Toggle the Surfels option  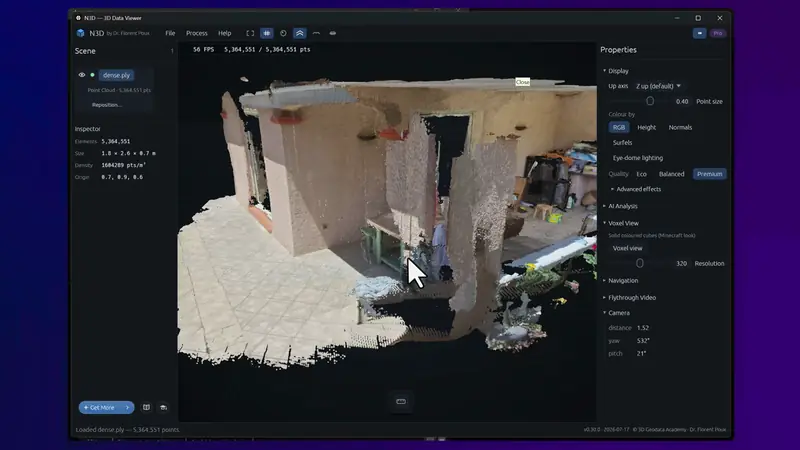[x=622, y=143]
